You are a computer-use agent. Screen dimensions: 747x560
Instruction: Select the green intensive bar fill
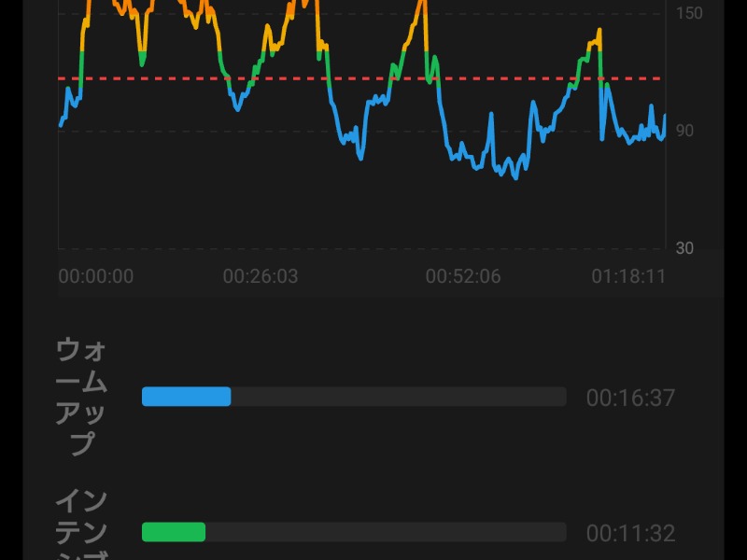(173, 532)
